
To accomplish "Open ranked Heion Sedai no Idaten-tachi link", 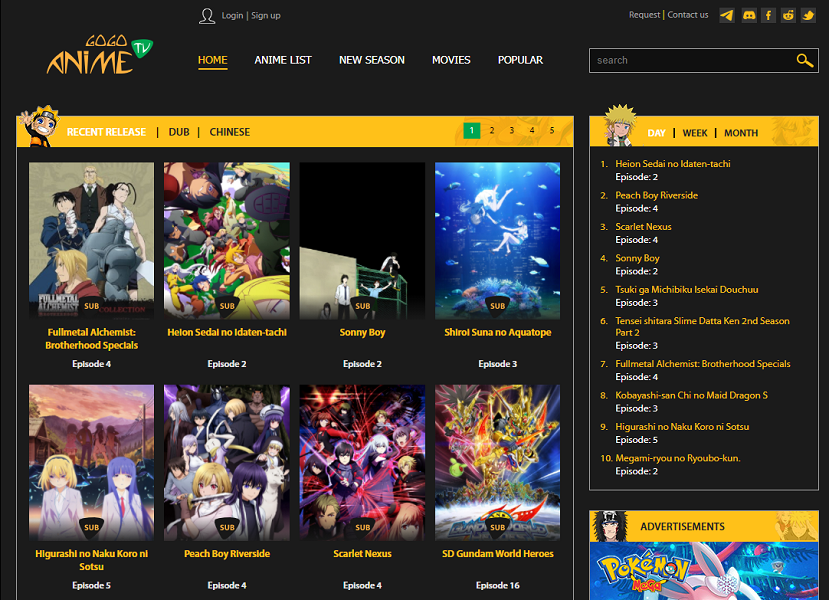I will pos(673,164).
